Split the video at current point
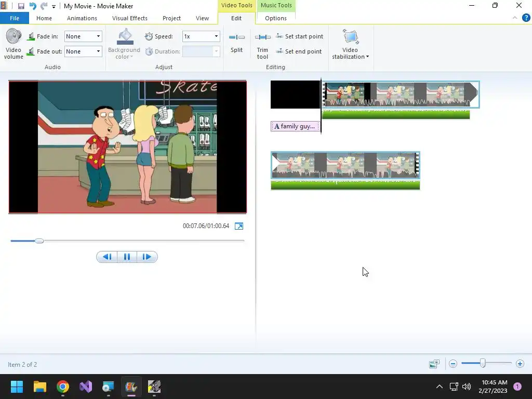The image size is (532, 399). point(236,43)
